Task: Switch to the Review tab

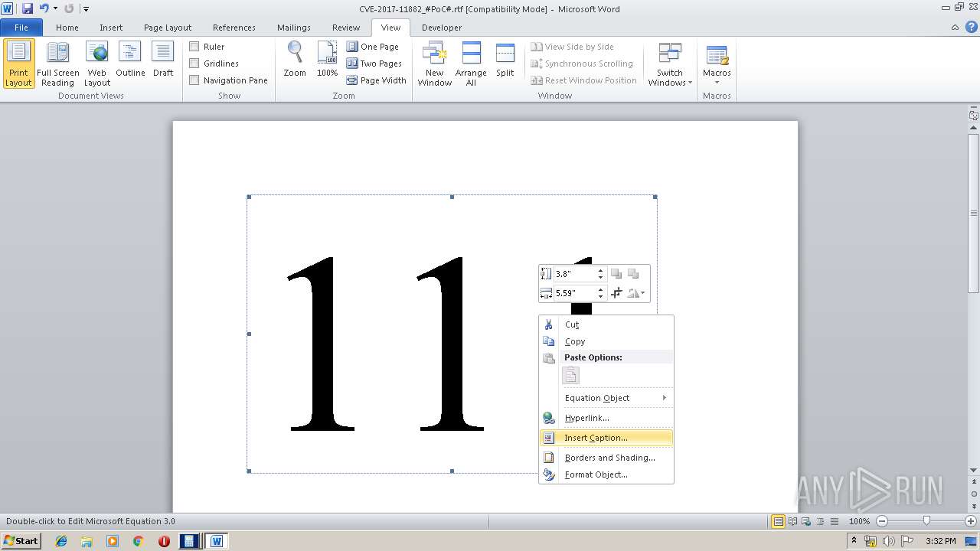Action: pos(346,28)
